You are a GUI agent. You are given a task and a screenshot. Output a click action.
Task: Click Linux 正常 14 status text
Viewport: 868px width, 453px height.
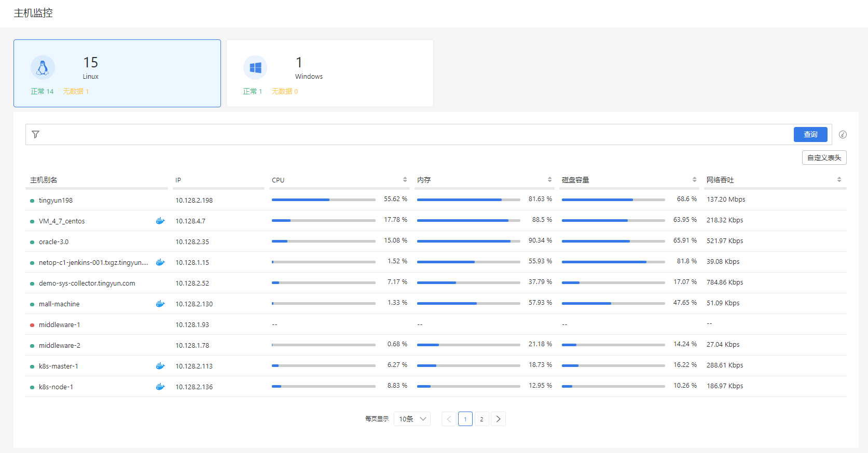tap(42, 91)
